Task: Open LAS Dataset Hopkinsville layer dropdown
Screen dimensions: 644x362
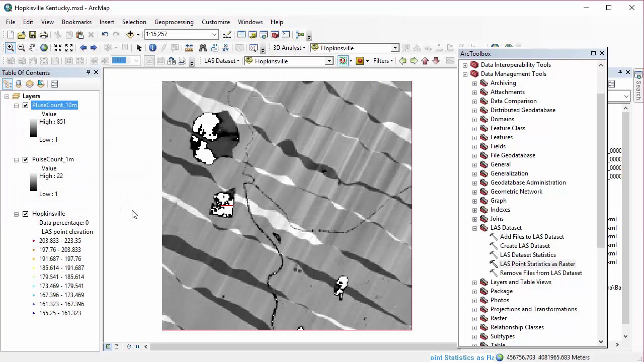Action: pyautogui.click(x=329, y=61)
